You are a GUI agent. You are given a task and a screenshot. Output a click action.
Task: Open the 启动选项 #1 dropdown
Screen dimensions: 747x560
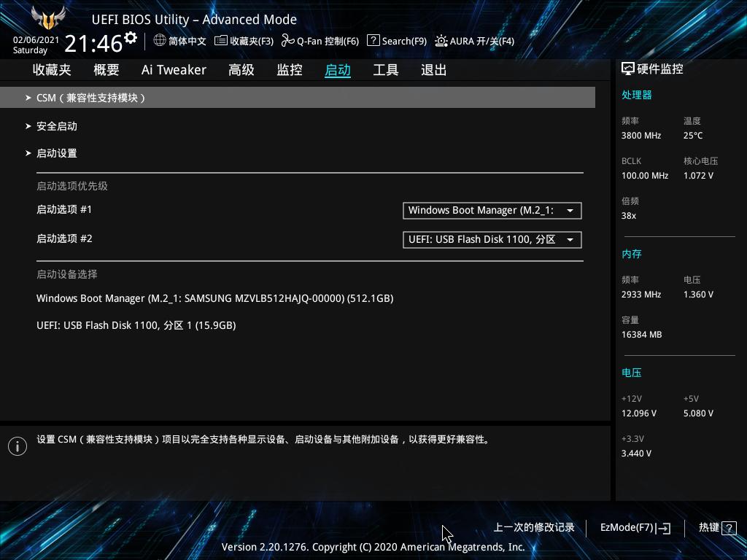(492, 210)
